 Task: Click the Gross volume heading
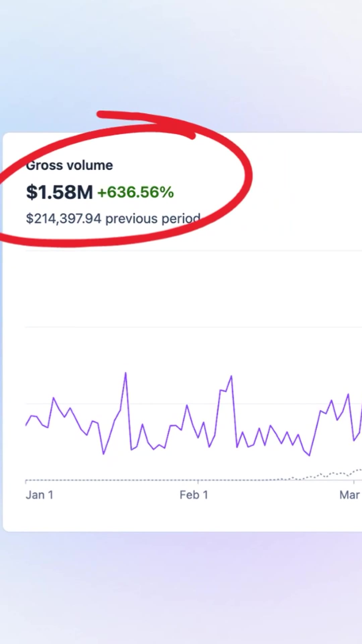[69, 165]
